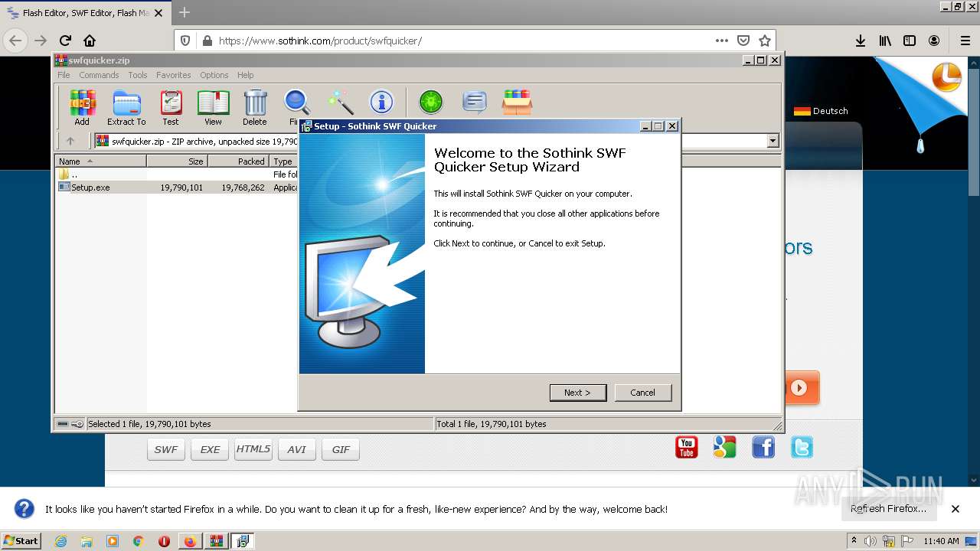Click the tracking protection shield icon
980x551 pixels.
tap(185, 41)
